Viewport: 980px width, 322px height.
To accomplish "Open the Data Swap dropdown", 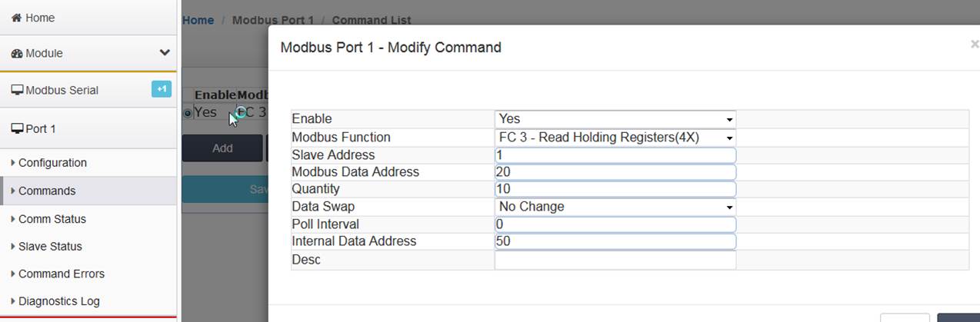I will tap(615, 207).
